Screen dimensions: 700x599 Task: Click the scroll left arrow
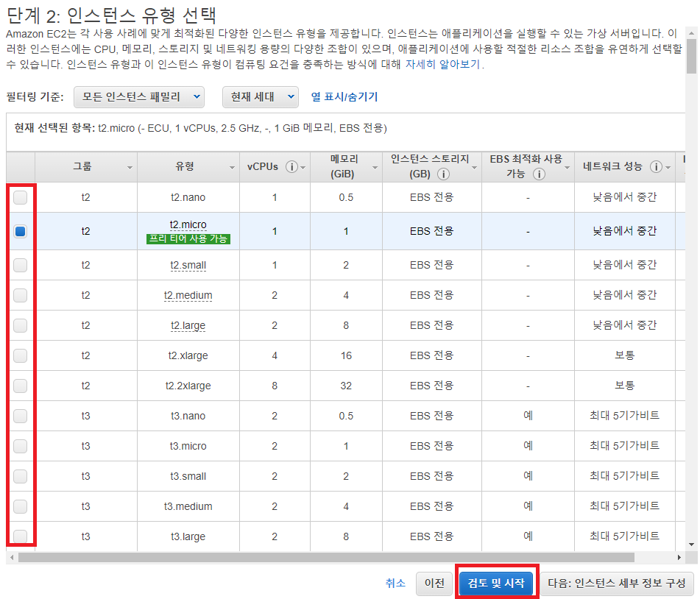tap(12, 558)
